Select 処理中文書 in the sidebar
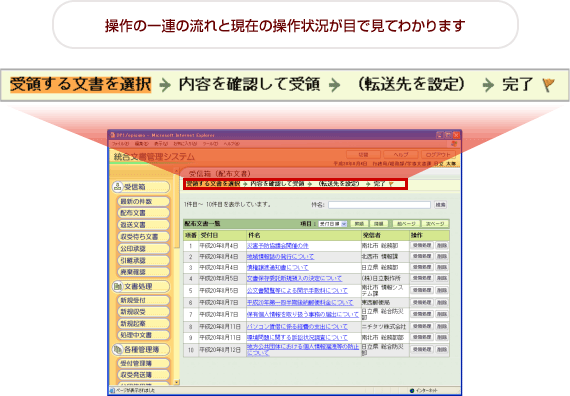Image resolution: width=570 pixels, height=396 pixels. 143,335
